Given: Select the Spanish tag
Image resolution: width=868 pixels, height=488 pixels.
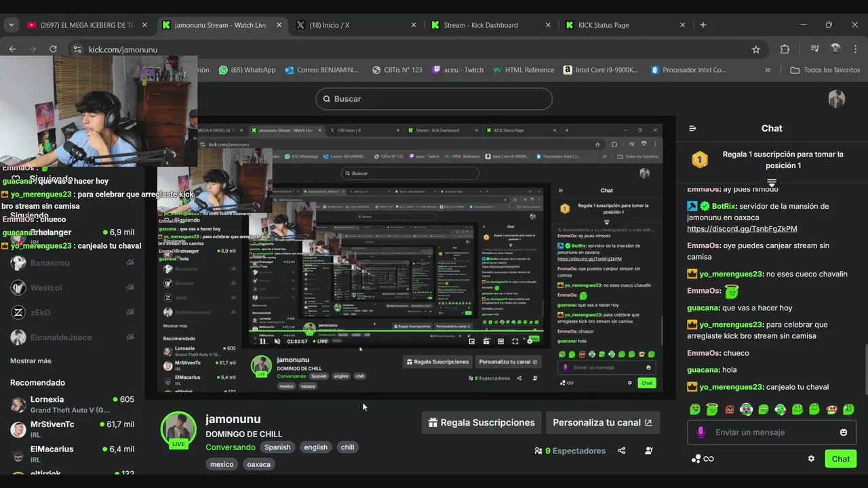Looking at the screenshot, I should (277, 447).
